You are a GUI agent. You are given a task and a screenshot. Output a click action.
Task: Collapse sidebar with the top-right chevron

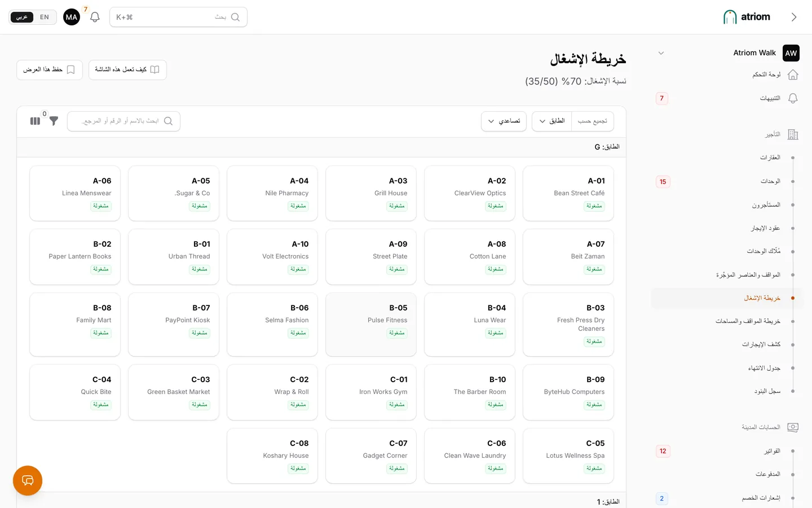[793, 17]
